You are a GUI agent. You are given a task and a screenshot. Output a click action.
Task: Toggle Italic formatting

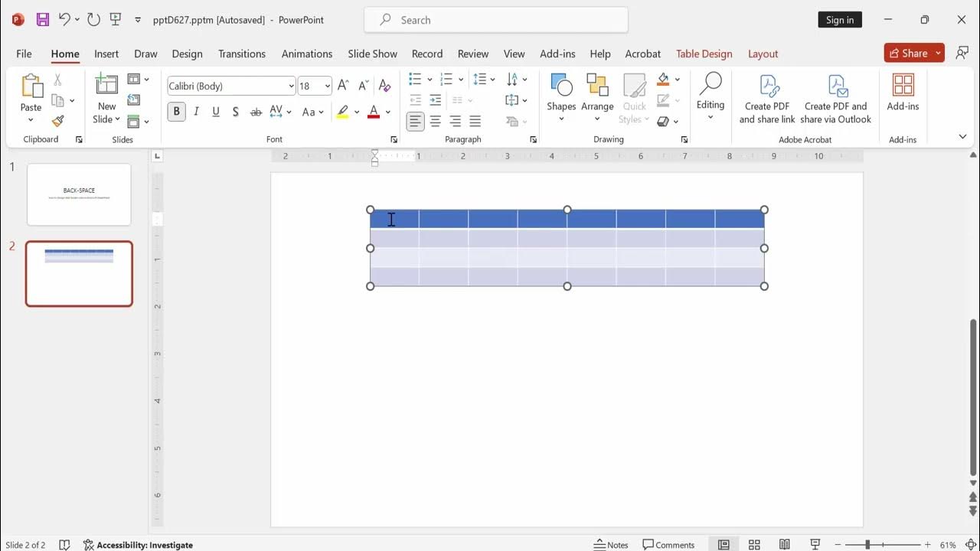(x=196, y=112)
